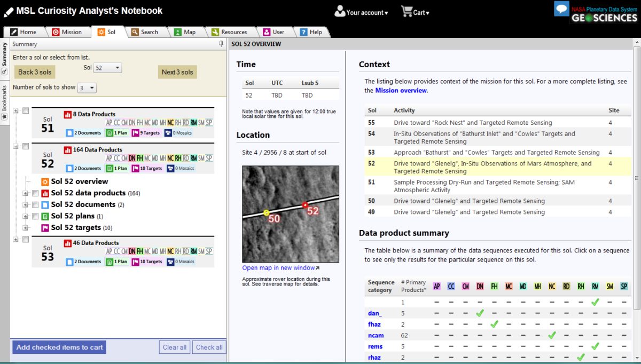Click the rover traverse map thumbnail

[x=291, y=214]
